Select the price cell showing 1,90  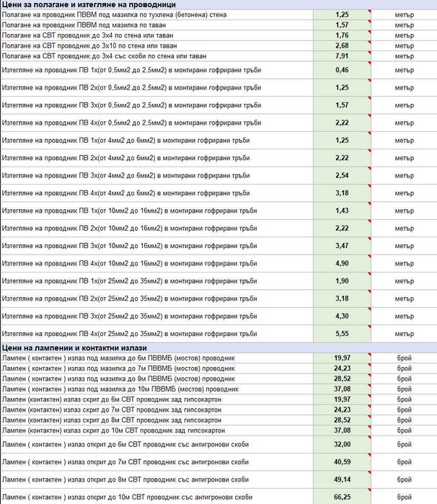(342, 281)
